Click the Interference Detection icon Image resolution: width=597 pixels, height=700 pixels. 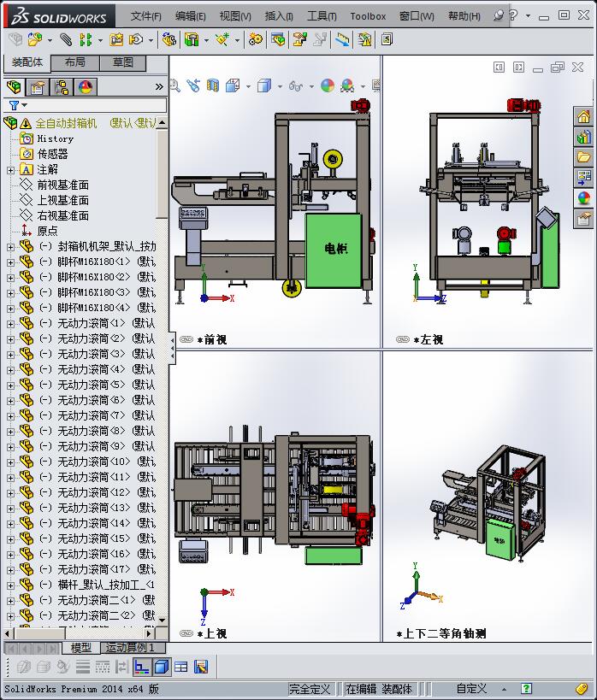click(x=364, y=39)
